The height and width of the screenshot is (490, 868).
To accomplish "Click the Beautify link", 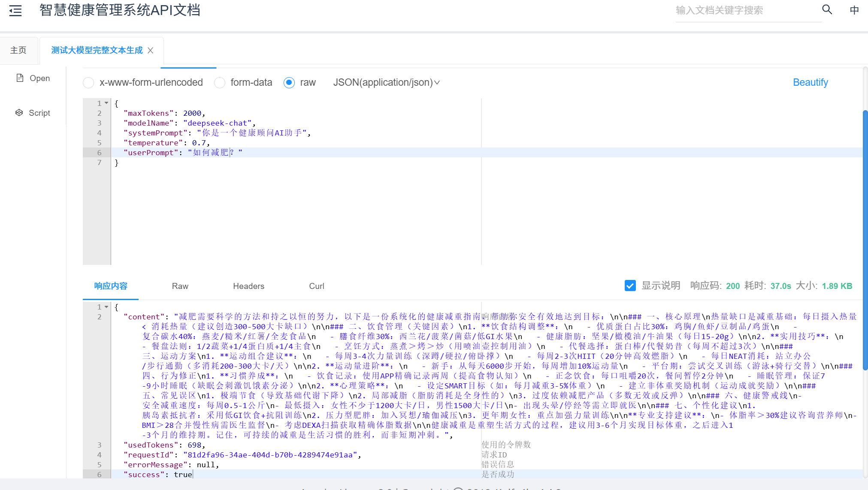I will pyautogui.click(x=810, y=82).
